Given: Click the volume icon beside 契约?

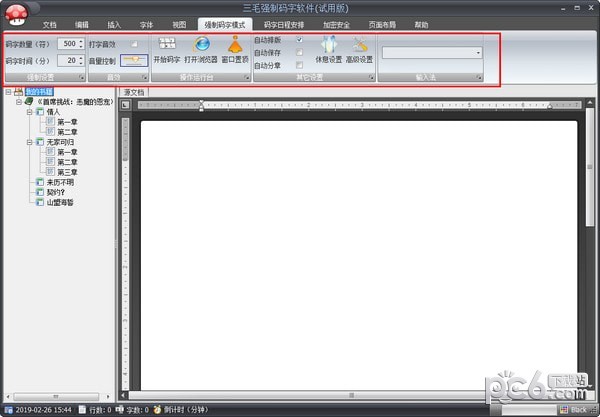Looking at the screenshot, I should [x=39, y=192].
